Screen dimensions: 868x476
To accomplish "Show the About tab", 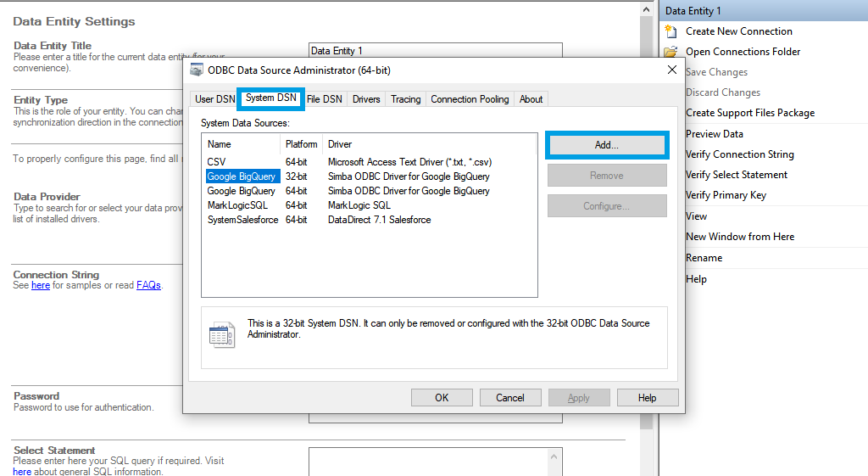I will 531,99.
